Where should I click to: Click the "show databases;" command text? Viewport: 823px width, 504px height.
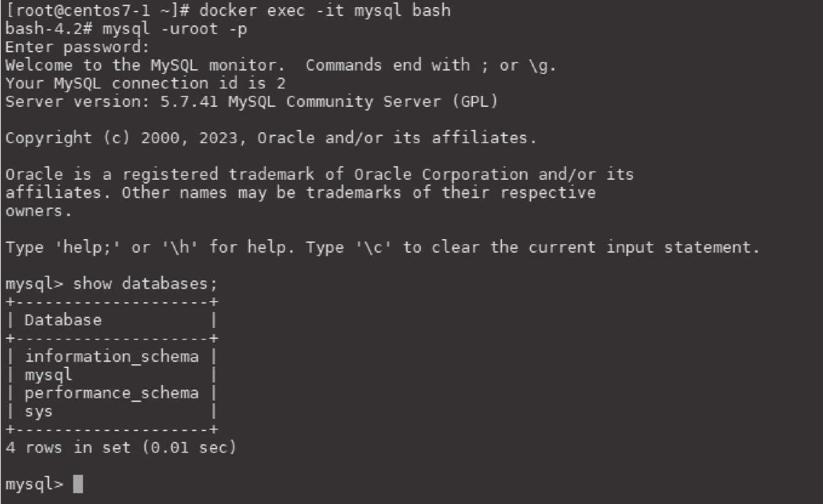click(x=146, y=284)
